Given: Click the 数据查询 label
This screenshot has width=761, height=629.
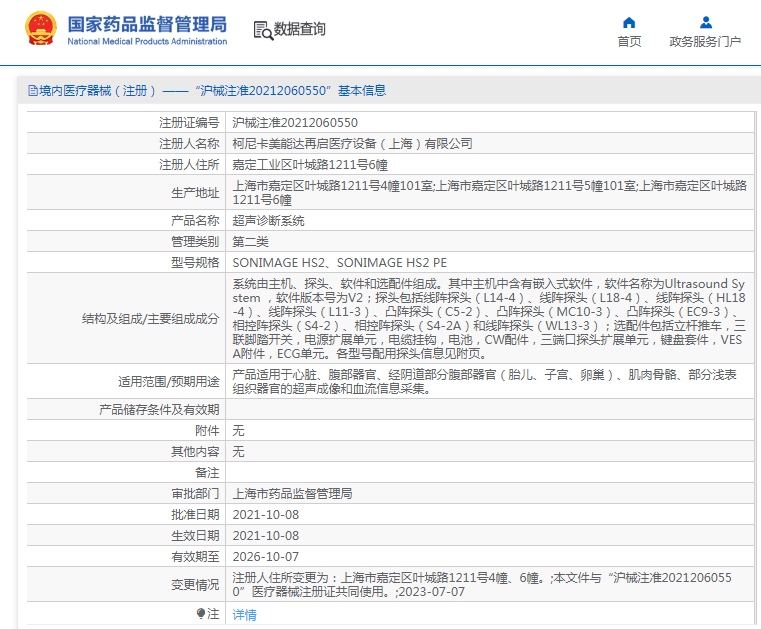Looking at the screenshot, I should (x=300, y=29).
